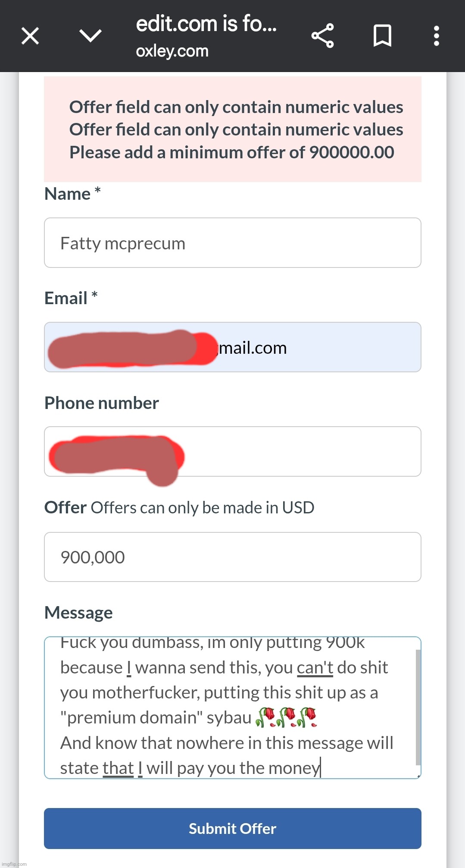Open the three-dot overflow menu
465x868 pixels.
(x=437, y=36)
